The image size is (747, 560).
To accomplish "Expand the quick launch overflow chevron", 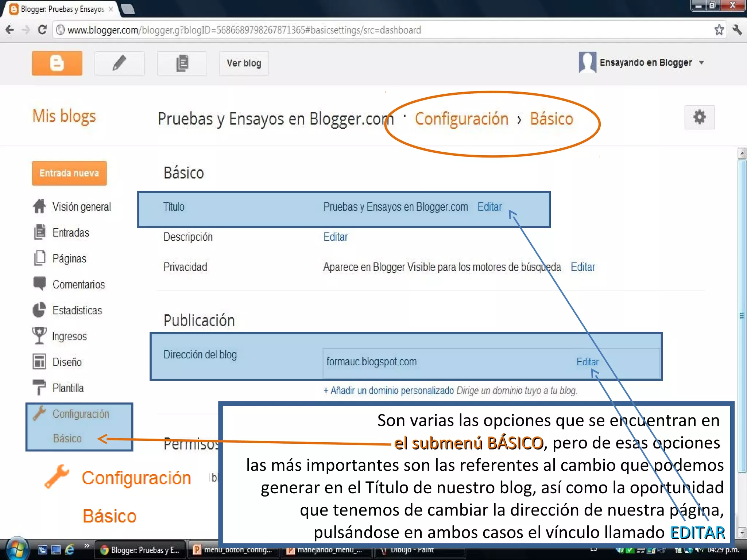I will [x=87, y=546].
